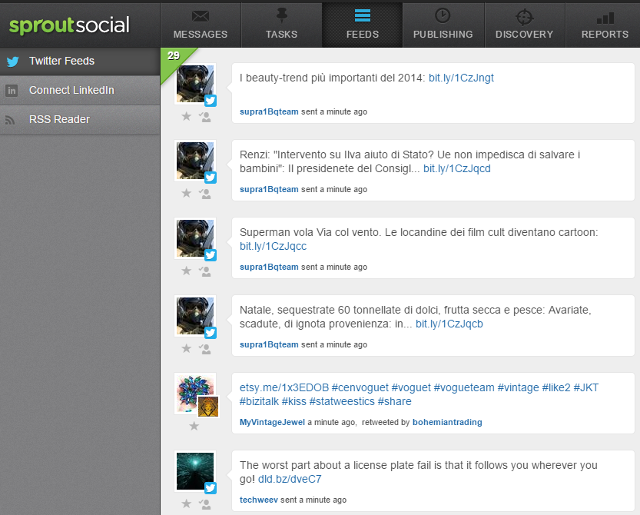Star the MyVintageJewel etsy tweet
This screenshot has height=515, width=640.
point(194,426)
